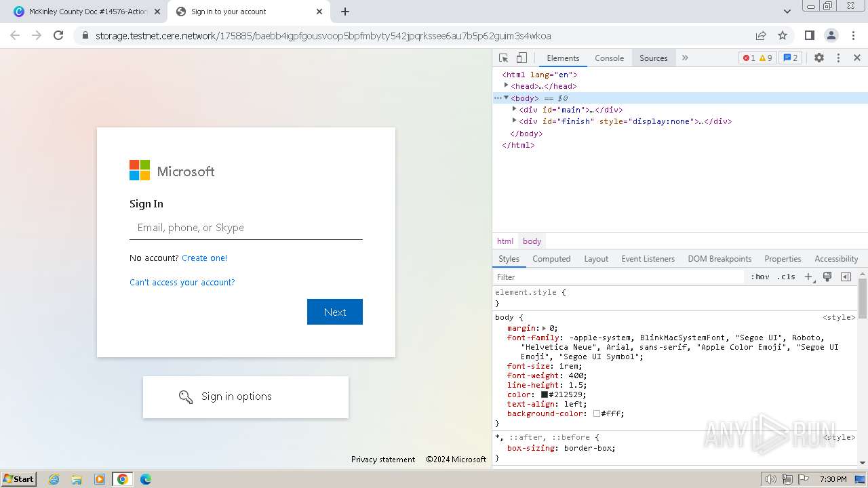This screenshot has width=868, height=488.
Task: Open the Accessibility tab
Action: pos(836,259)
